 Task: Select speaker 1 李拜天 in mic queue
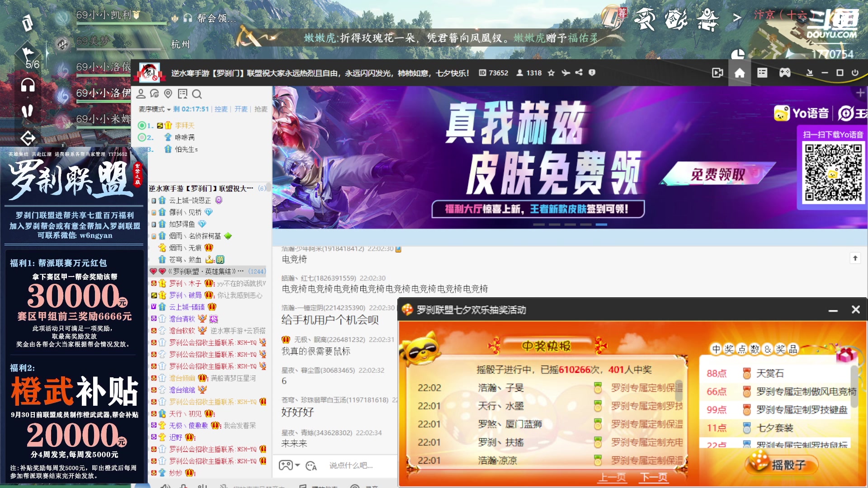[185, 125]
